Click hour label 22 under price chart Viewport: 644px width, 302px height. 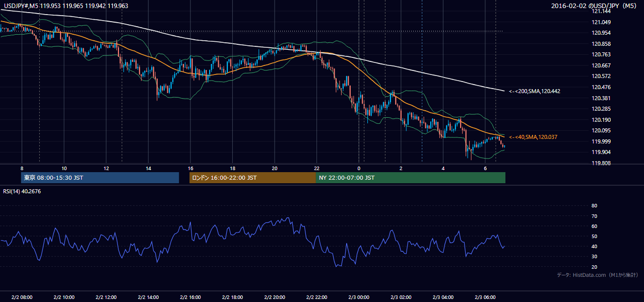coord(316,168)
